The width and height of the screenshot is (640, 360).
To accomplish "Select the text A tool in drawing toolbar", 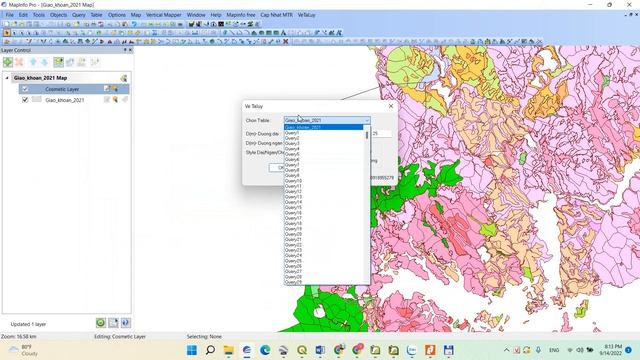I will tap(284, 33).
